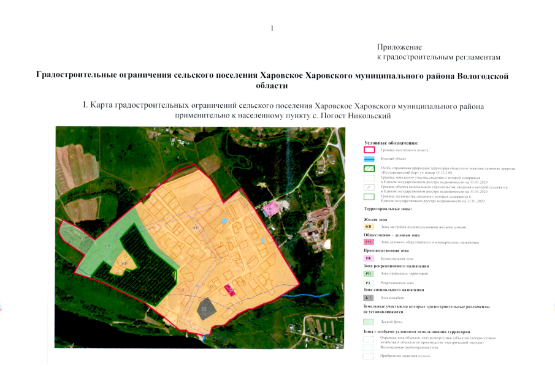Screen dimensions: 555x392
Task: Expand the Зона рекреационного назначения heading
Action: coord(396,266)
